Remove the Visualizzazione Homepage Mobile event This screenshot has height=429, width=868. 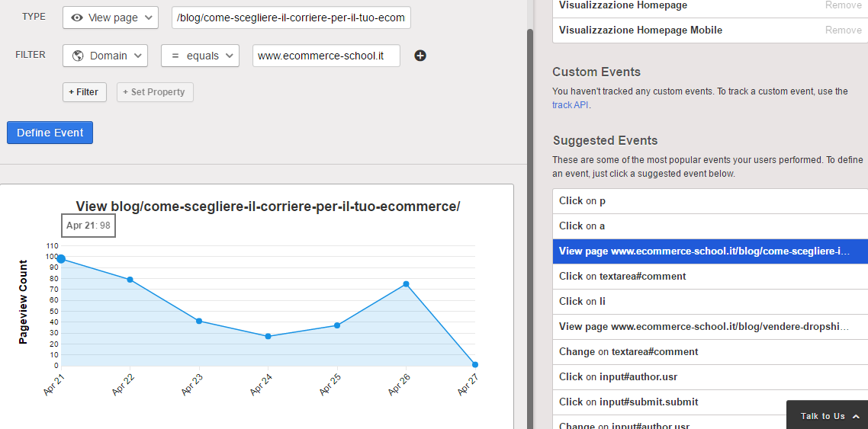pos(843,30)
